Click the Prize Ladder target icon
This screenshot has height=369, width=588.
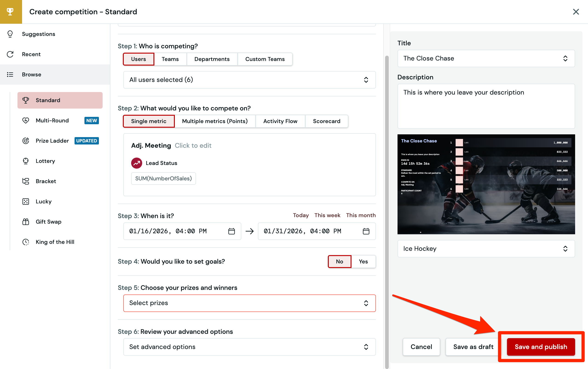coord(26,141)
